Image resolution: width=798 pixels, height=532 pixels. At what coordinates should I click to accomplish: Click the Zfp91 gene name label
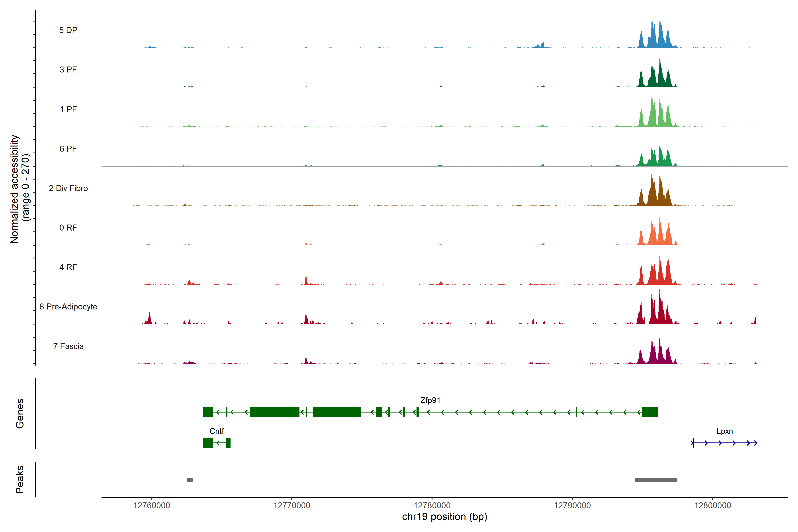(x=430, y=400)
